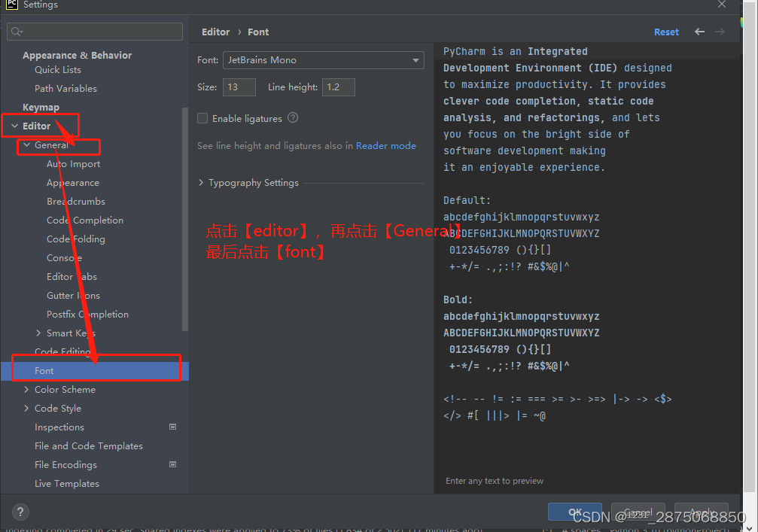Select File Encodings settings item
The height and width of the screenshot is (532, 758).
[x=65, y=465]
